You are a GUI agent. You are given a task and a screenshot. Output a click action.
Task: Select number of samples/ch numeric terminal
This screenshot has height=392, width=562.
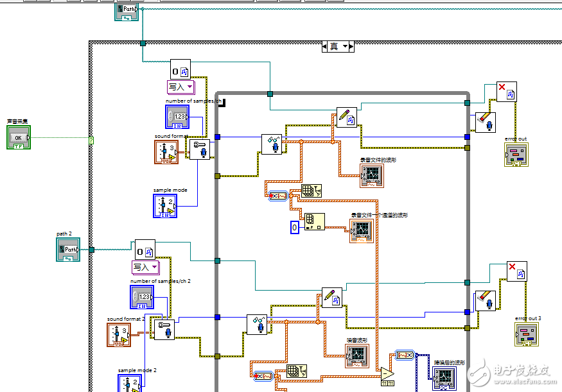click(x=177, y=117)
